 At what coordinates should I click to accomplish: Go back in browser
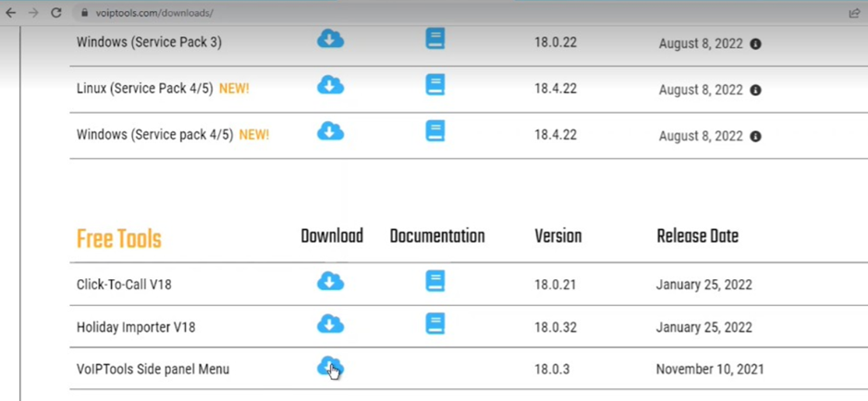10,13
